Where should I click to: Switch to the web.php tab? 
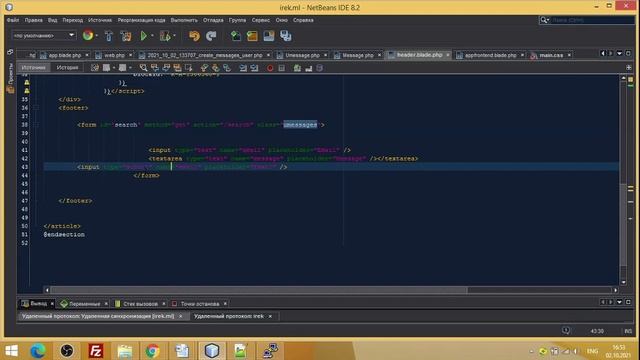pos(114,55)
